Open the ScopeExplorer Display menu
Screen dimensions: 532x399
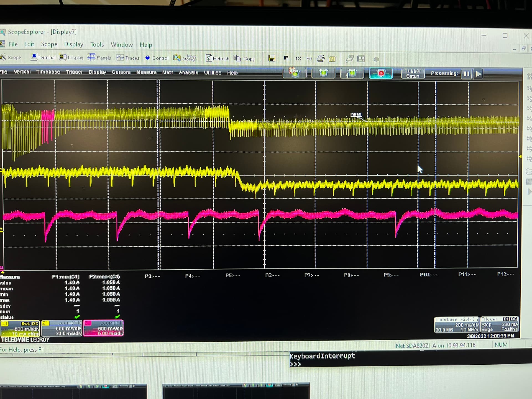pyautogui.click(x=73, y=44)
